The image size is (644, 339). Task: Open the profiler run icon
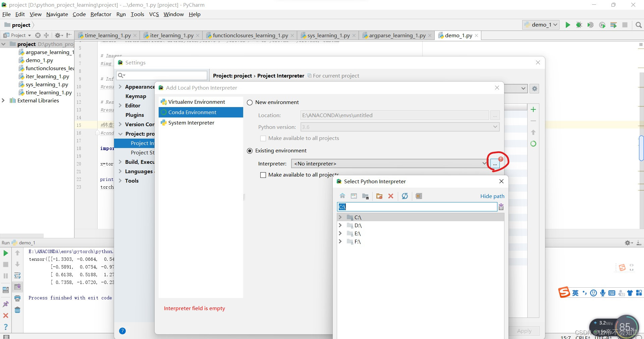click(x=602, y=25)
